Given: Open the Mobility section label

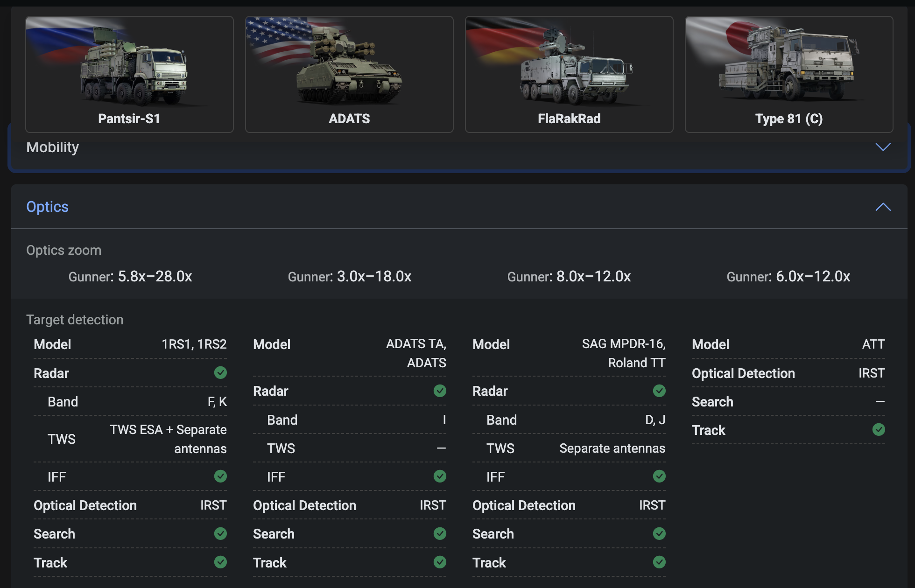Looking at the screenshot, I should click(x=53, y=147).
